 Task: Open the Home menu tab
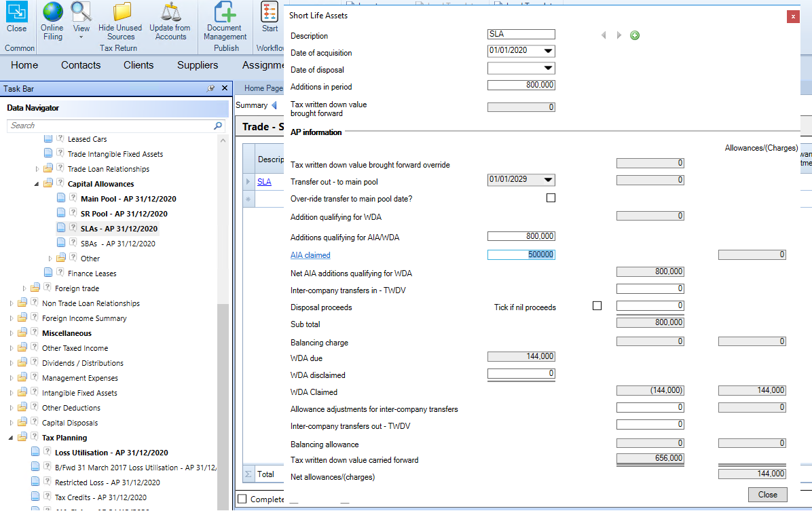24,65
